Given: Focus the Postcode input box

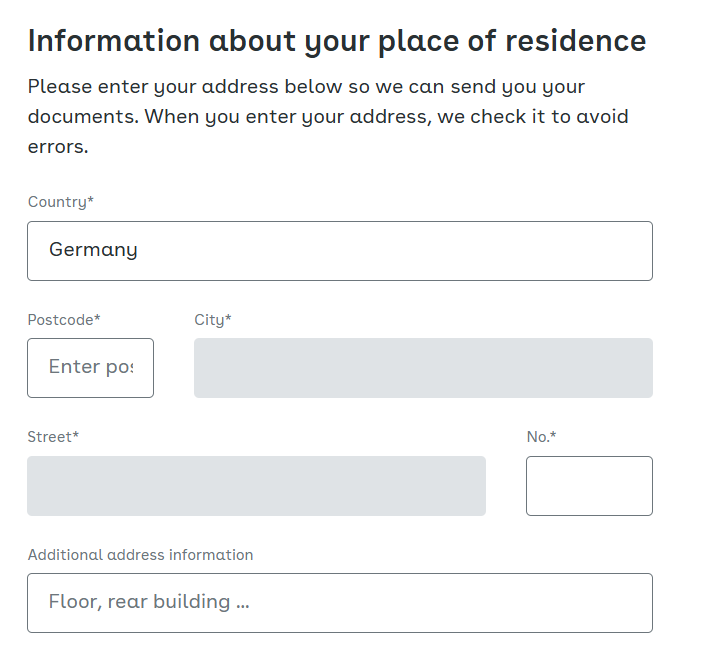Looking at the screenshot, I should pyautogui.click(x=90, y=368).
